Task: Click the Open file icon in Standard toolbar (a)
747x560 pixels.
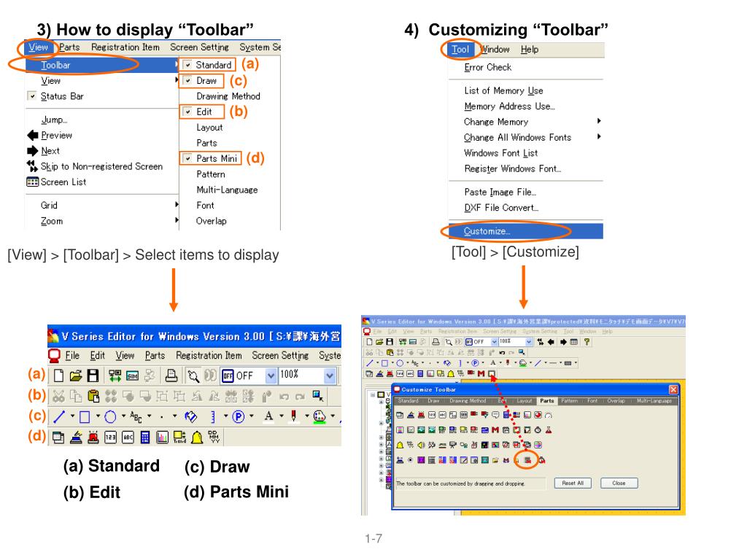Action: click(x=75, y=376)
